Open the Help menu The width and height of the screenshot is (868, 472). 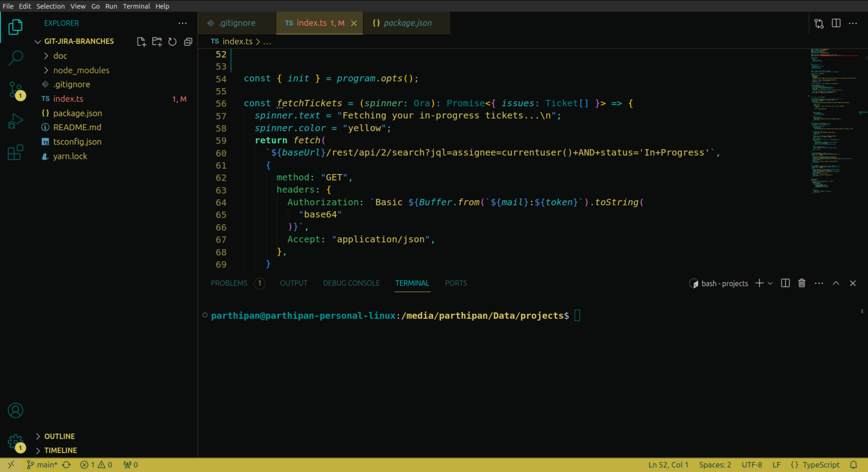tap(162, 6)
